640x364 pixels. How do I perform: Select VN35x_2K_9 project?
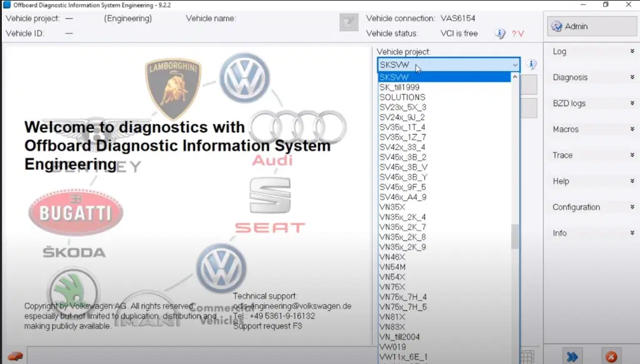coord(444,247)
